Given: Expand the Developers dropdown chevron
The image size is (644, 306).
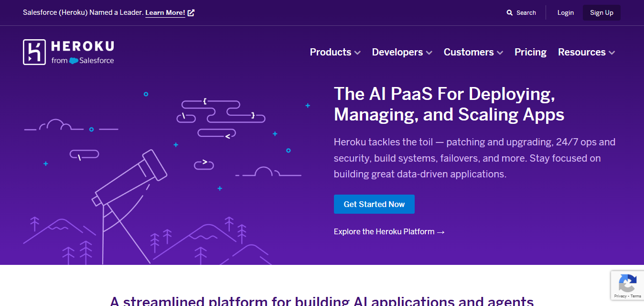Looking at the screenshot, I should click(x=429, y=53).
